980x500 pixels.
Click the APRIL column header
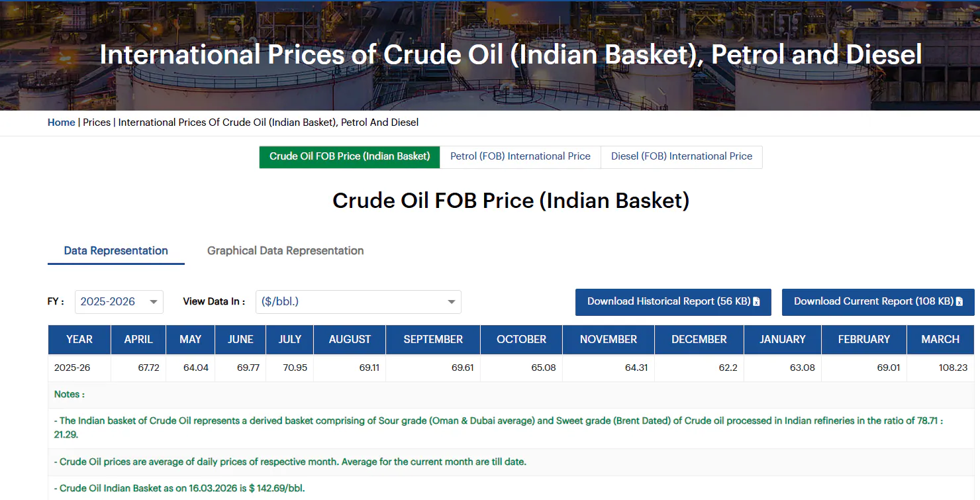[138, 340]
